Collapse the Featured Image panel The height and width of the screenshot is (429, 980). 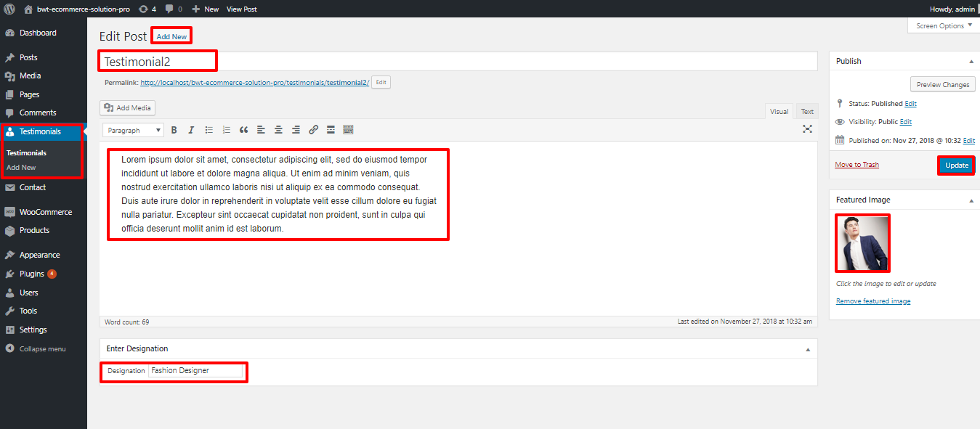click(971, 200)
